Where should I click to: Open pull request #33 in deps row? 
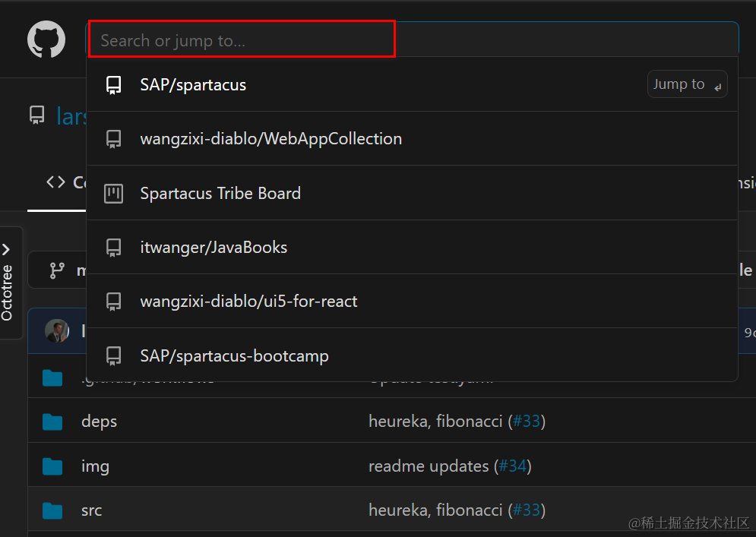(x=526, y=421)
